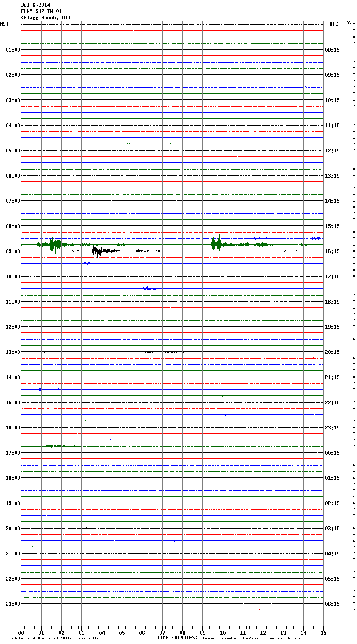Select the 13:00 MST row label
This screenshot has height=644, width=357.
[13, 352]
